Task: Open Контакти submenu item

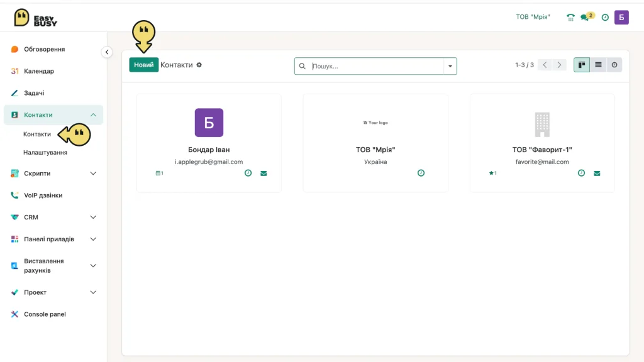Action: point(37,134)
